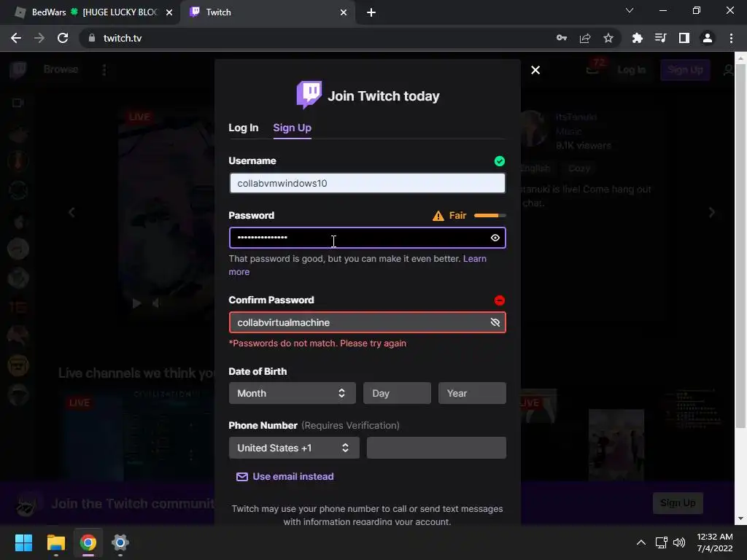The image size is (747, 560).
Task: Switch to the Log In tab
Action: pos(244,128)
